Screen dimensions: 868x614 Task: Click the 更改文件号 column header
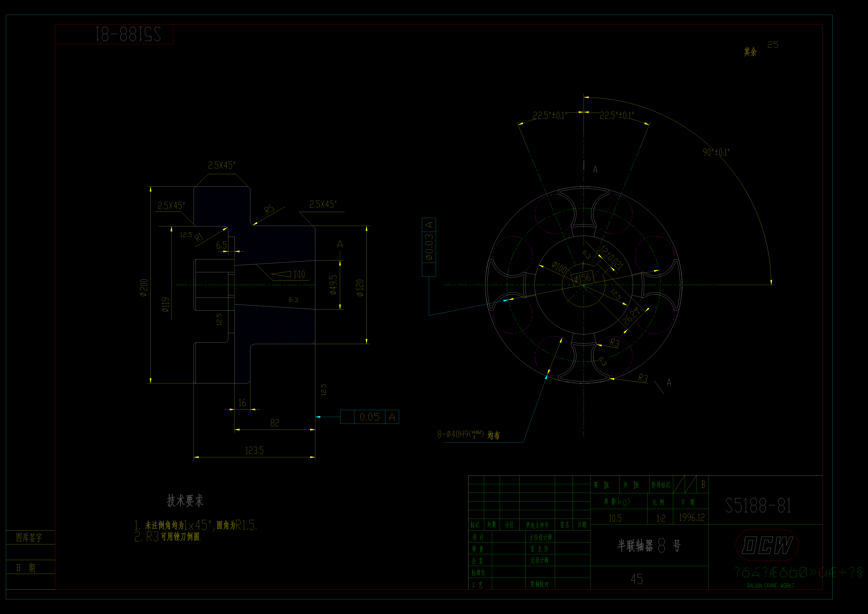537,525
